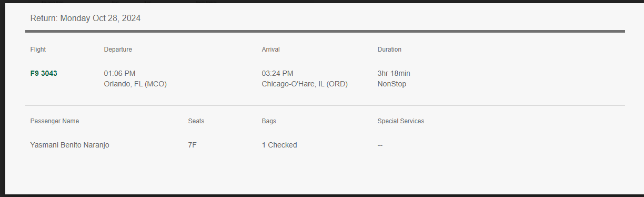The height and width of the screenshot is (197, 644).
Task: Select the Chicago-O'Hare, IL (ORD) arrival airport
Action: (305, 84)
